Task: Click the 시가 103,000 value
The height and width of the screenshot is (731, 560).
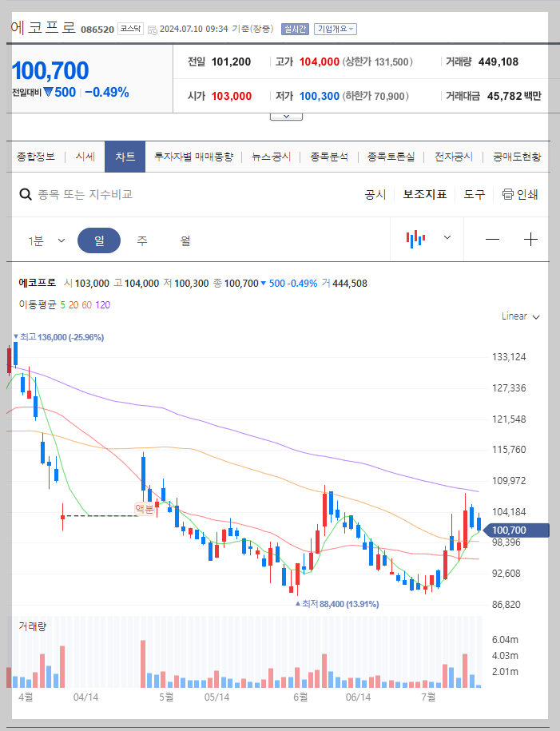Action: click(x=232, y=96)
